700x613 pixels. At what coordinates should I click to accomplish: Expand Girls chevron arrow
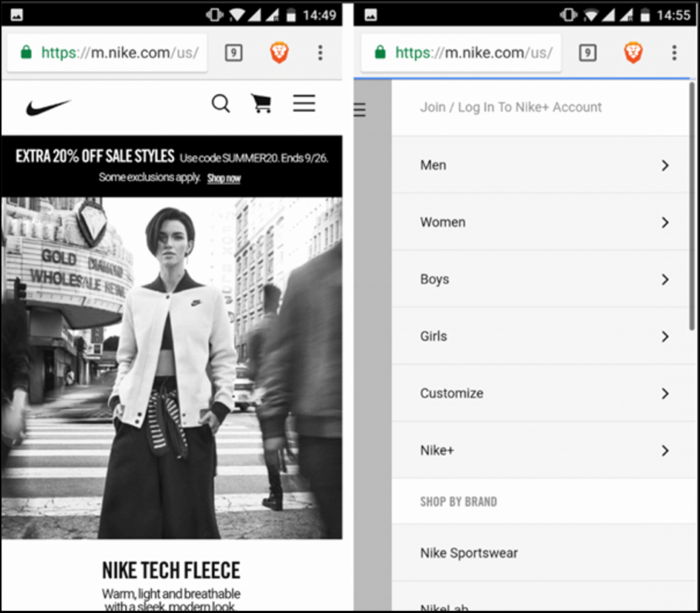(665, 337)
